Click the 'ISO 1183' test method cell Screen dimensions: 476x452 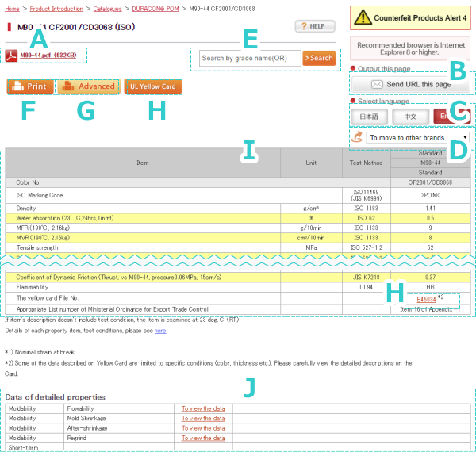coord(366,209)
